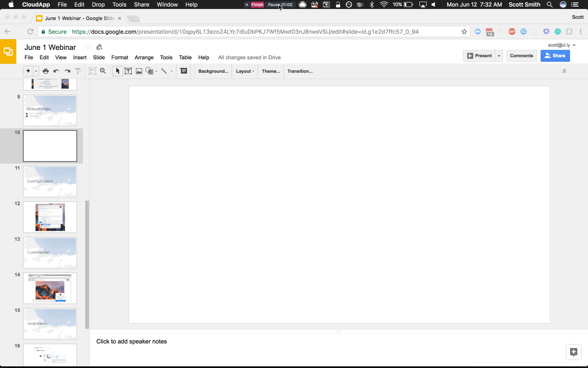Click the Paint format roller icon
The height and width of the screenshot is (368, 588).
pyautogui.click(x=78, y=71)
